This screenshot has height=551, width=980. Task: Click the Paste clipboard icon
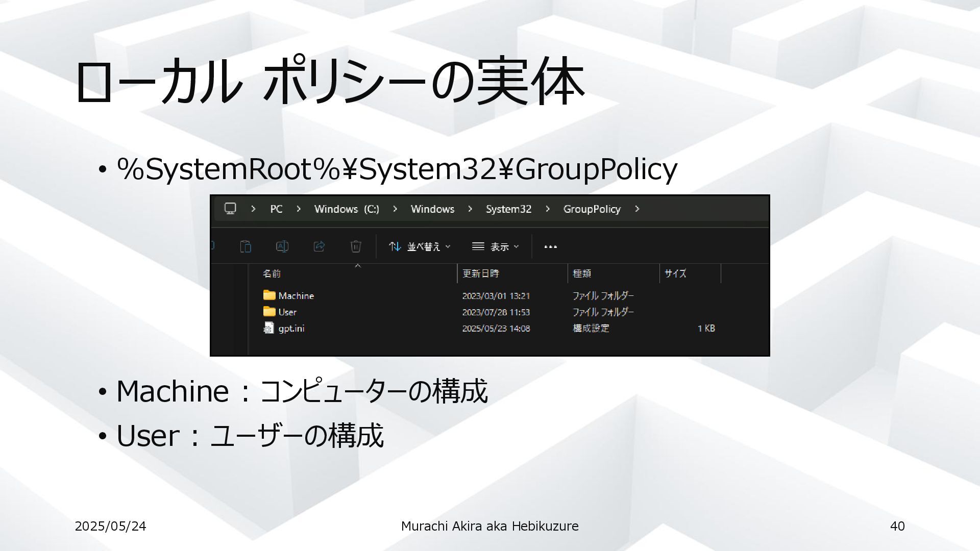[246, 246]
